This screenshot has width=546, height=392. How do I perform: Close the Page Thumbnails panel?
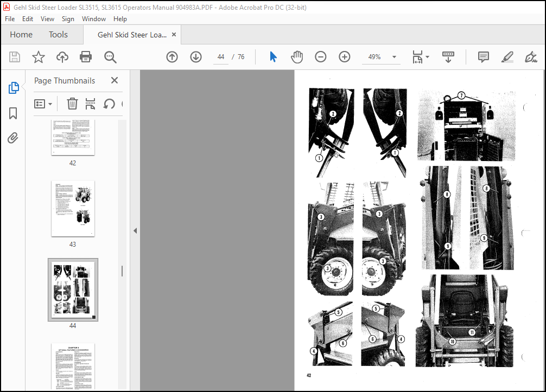pos(114,80)
